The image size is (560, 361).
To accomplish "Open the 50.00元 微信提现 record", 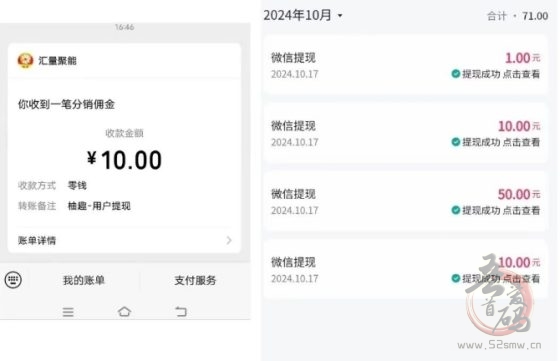I will 405,202.
